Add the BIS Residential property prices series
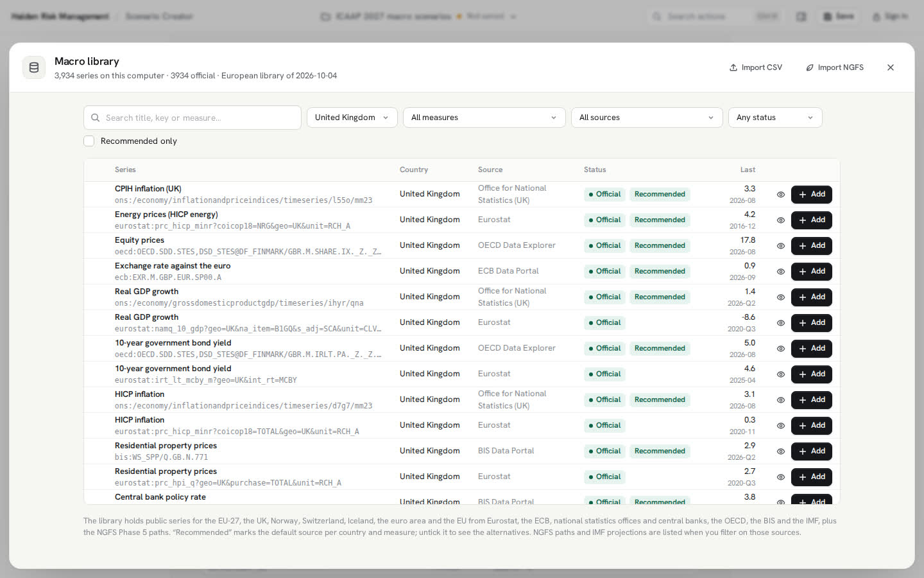924x578 pixels. point(812,451)
